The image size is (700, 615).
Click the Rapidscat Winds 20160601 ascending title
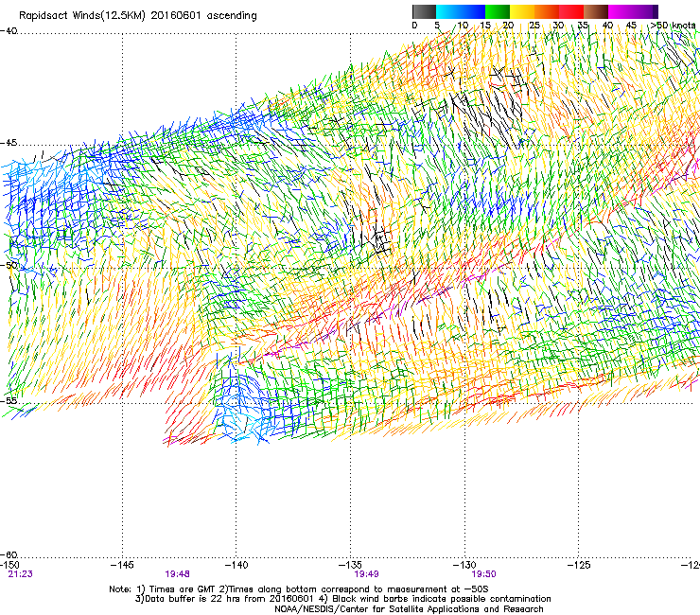pyautogui.click(x=138, y=16)
